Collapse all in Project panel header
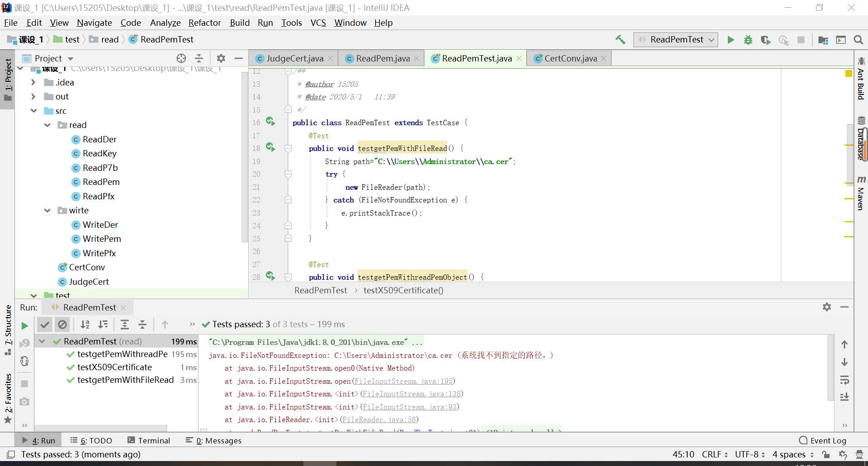The image size is (868, 466). tap(199, 58)
